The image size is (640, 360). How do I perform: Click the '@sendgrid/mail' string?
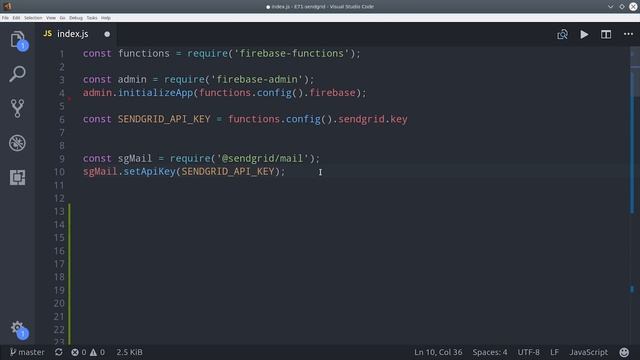(x=262, y=158)
